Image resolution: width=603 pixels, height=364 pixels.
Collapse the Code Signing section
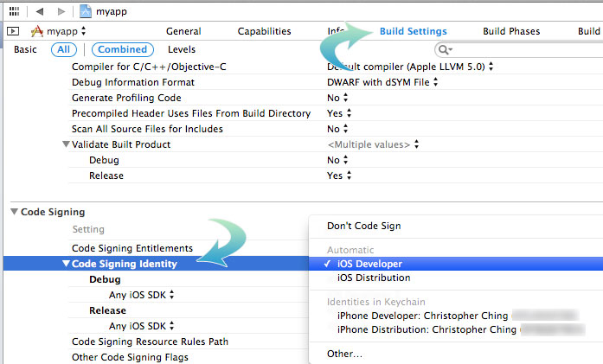pyautogui.click(x=14, y=212)
